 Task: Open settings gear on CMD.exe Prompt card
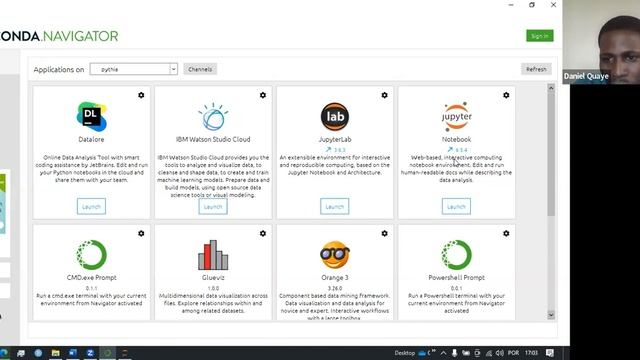pyautogui.click(x=141, y=233)
